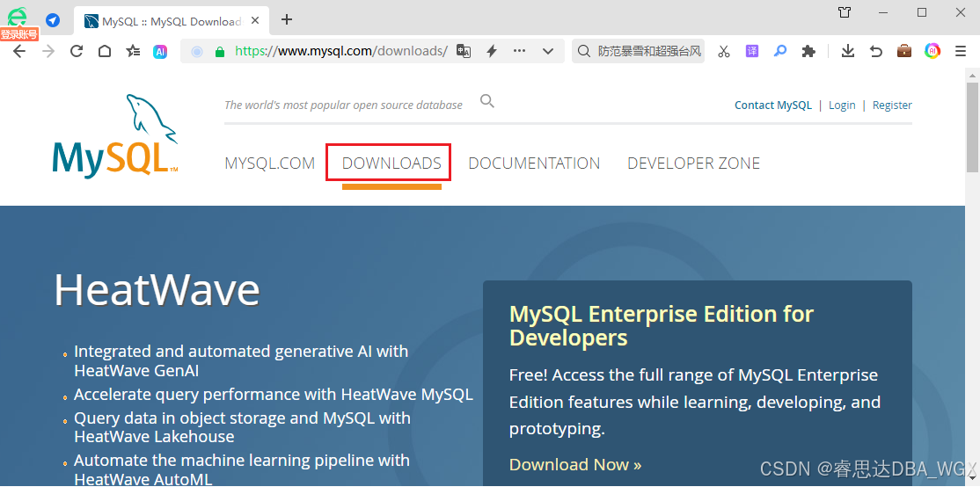Screen dimensions: 980x487
Task: Open a new tab with plus button
Action: coord(286,20)
